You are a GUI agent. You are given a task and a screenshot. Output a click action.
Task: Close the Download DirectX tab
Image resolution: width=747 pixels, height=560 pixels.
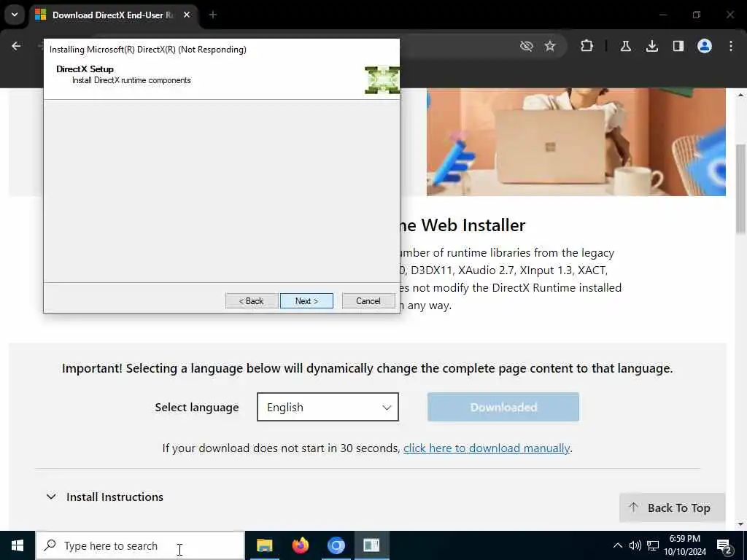pyautogui.click(x=187, y=15)
